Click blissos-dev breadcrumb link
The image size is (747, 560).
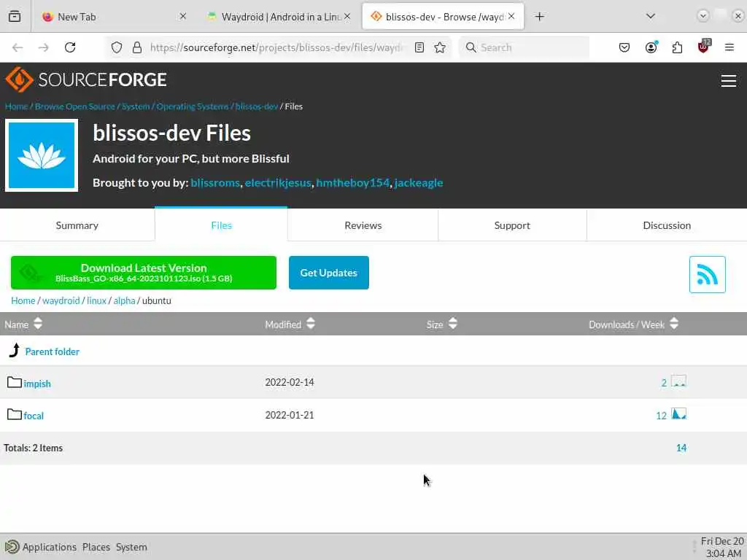pos(256,106)
